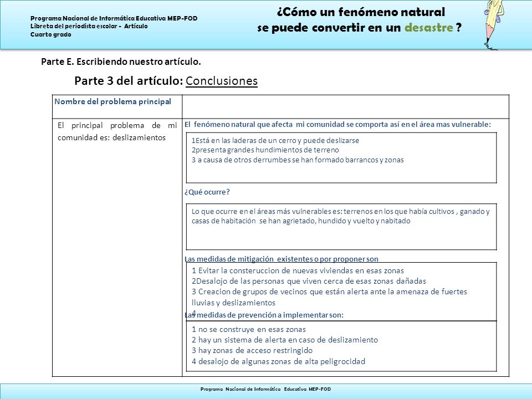Click the green word 'desastre' in title
This screenshot has width=532, height=399.
coord(429,28)
